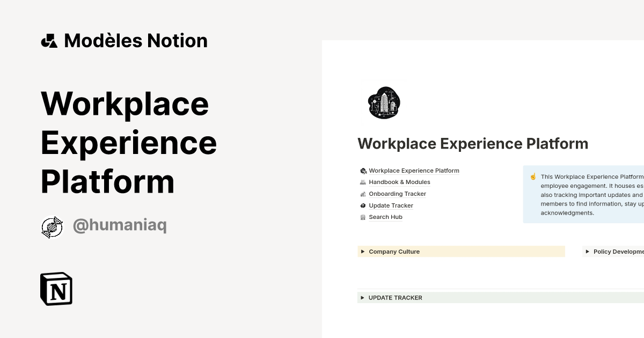Click the icon next to Search Hub
The width and height of the screenshot is (644, 338).
pos(362,217)
